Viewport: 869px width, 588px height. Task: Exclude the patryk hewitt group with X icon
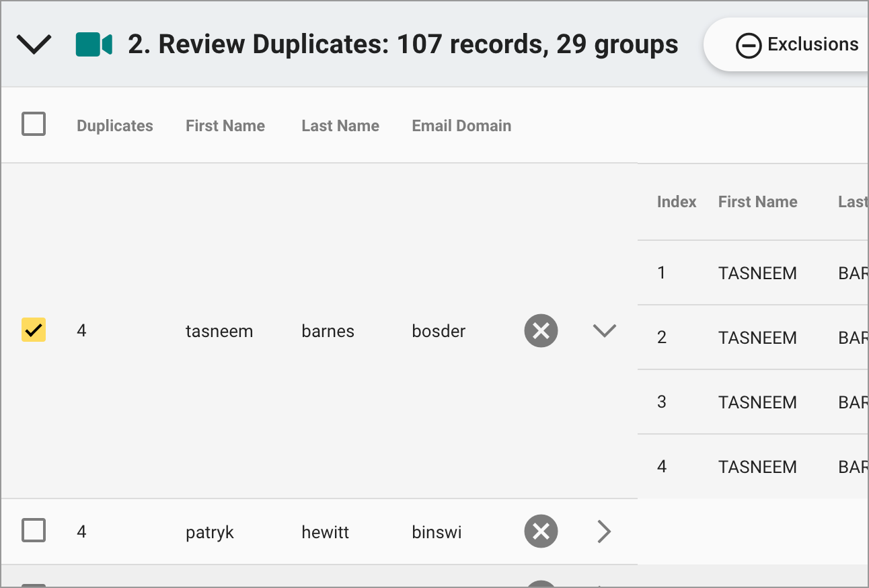click(x=541, y=531)
